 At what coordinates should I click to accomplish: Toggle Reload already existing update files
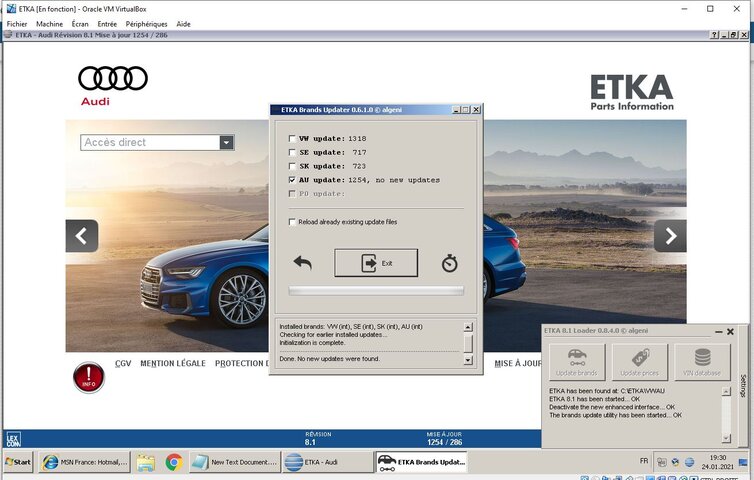pos(292,222)
